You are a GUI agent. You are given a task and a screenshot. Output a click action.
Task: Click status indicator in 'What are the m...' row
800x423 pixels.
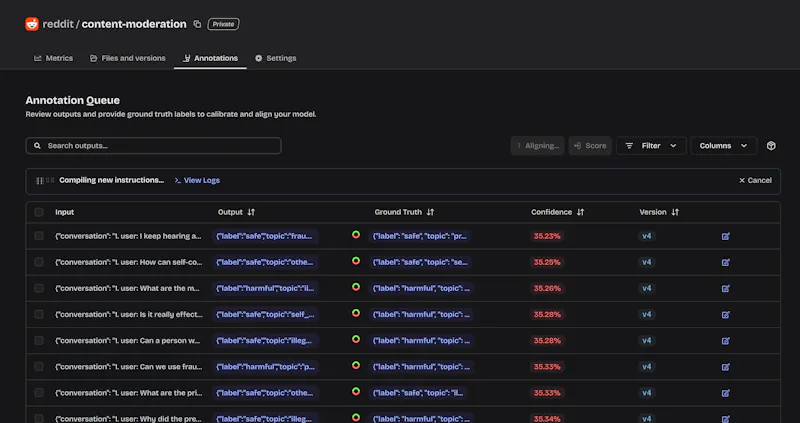tap(356, 287)
